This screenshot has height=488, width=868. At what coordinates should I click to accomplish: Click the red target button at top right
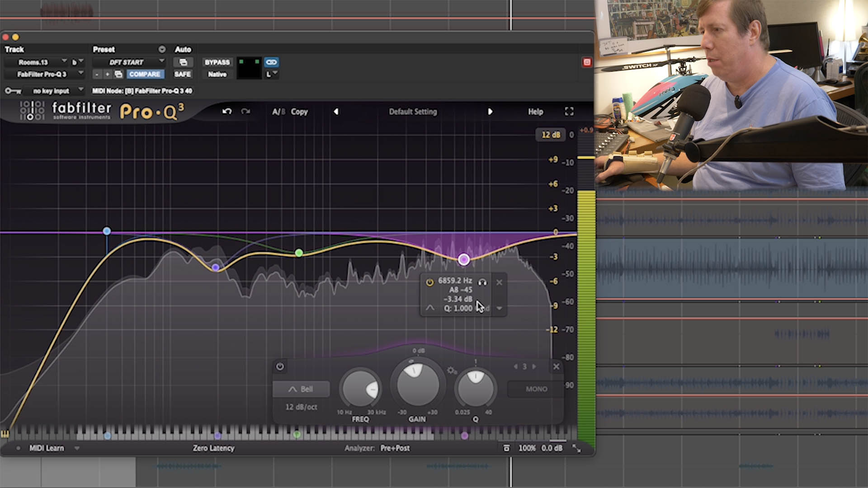(587, 62)
